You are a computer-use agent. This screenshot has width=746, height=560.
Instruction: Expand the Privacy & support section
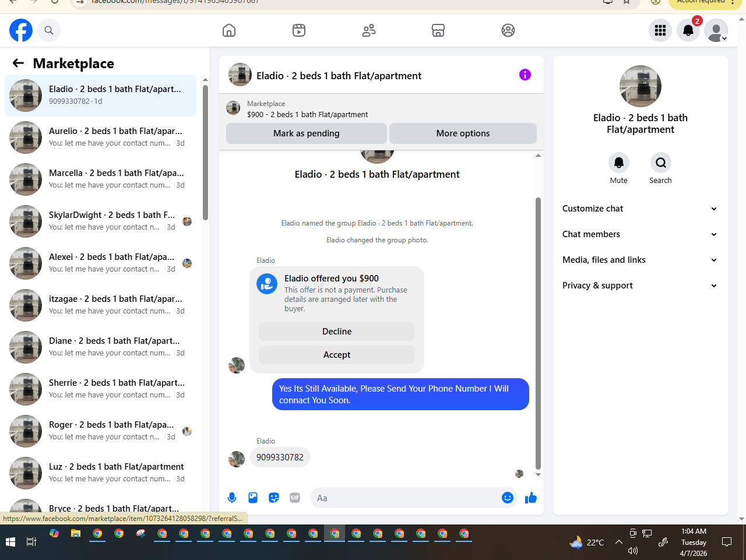click(x=640, y=286)
